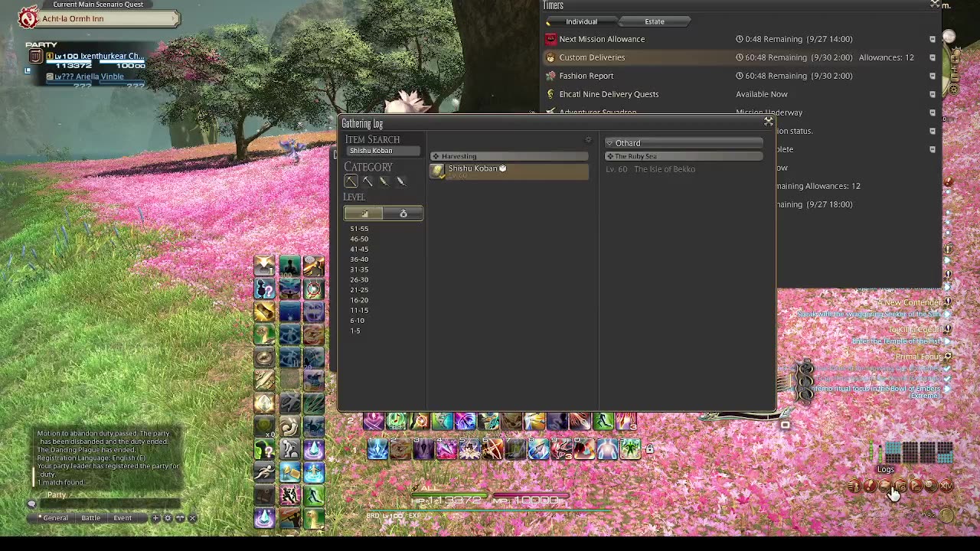Click the Fashion Report rose icon
The height and width of the screenshot is (551, 980).
[550, 76]
